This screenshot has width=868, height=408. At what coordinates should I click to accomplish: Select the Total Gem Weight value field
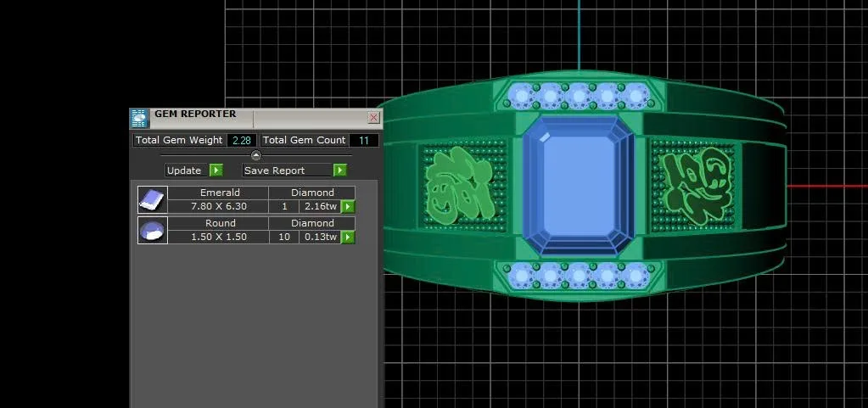coord(241,140)
